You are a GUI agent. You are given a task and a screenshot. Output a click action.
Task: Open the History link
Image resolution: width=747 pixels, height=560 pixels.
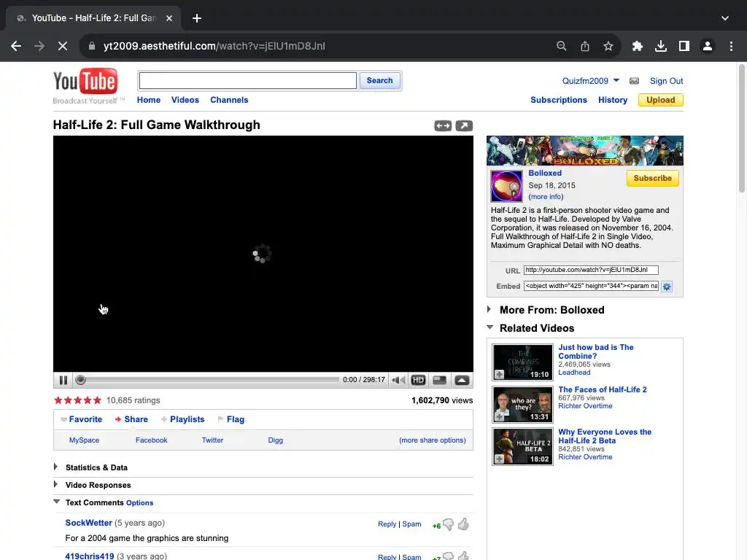pos(613,100)
